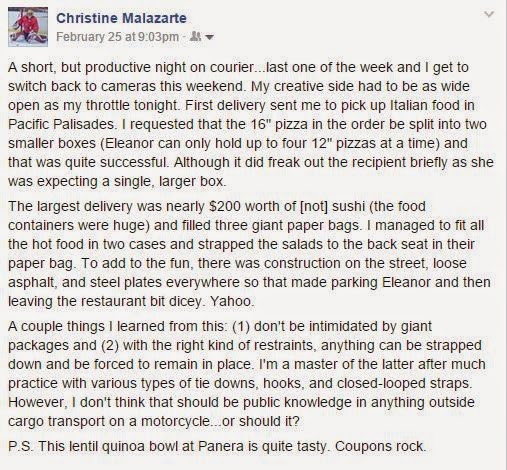
Task: Click the words "Pacific Palisades" in the post
Action: click(x=61, y=124)
